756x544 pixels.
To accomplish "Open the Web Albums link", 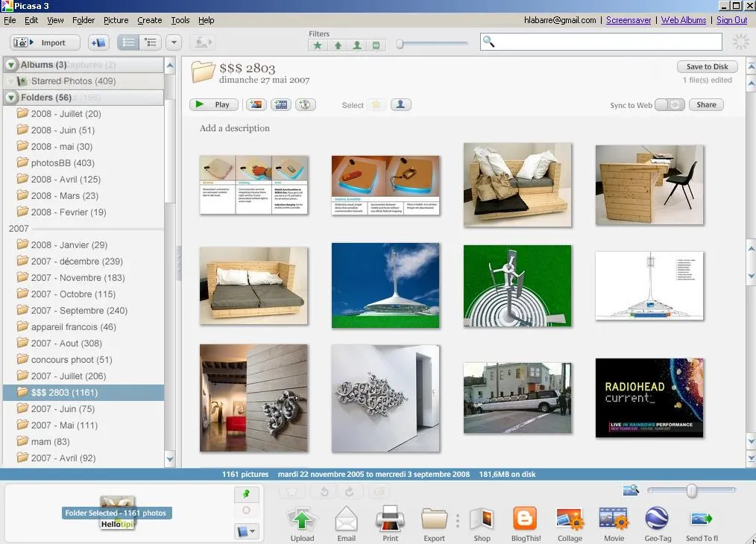I will [684, 20].
